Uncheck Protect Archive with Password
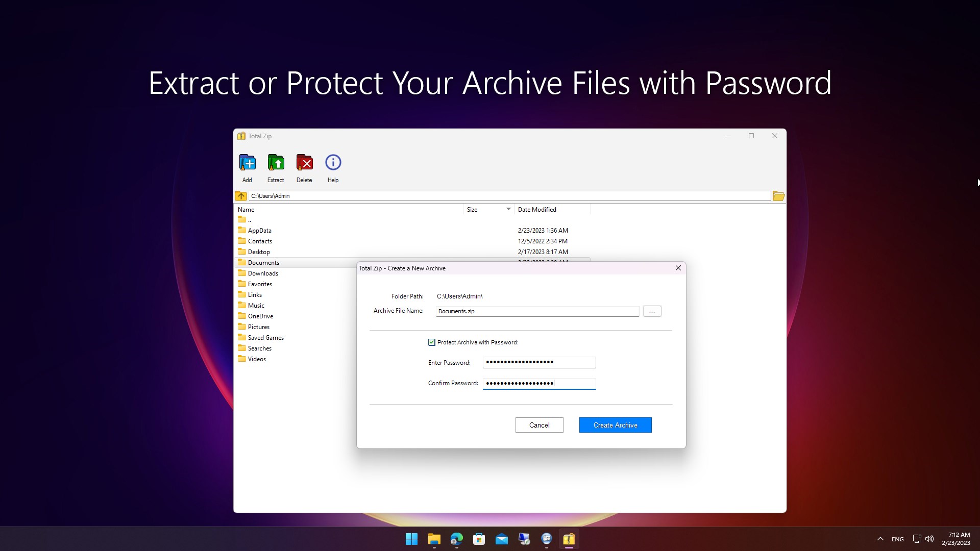Image resolution: width=980 pixels, height=551 pixels. 431,342
